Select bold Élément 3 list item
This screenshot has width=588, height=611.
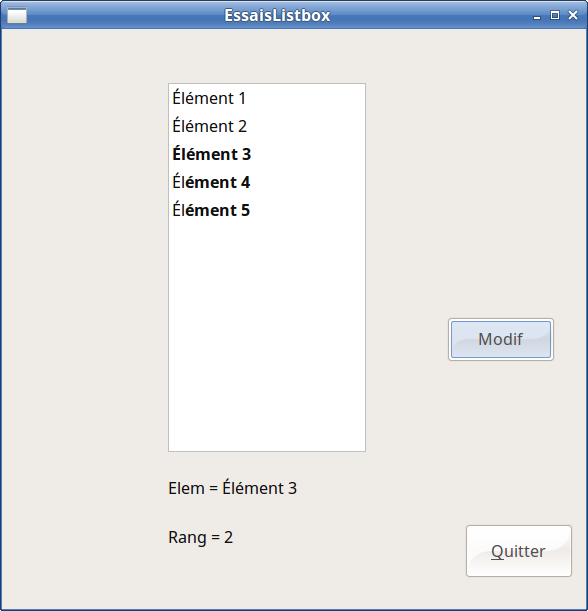point(267,154)
